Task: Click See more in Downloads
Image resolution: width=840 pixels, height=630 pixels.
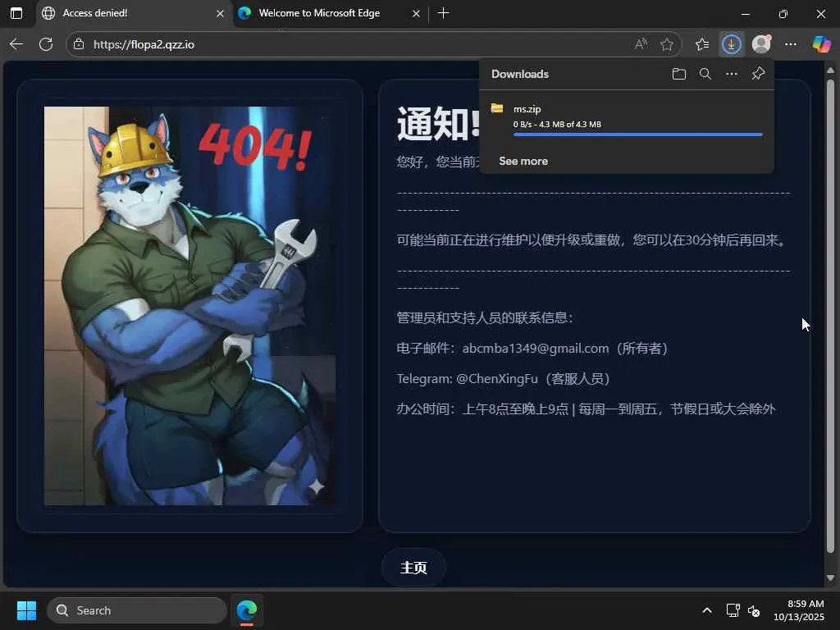Action: 523,162
